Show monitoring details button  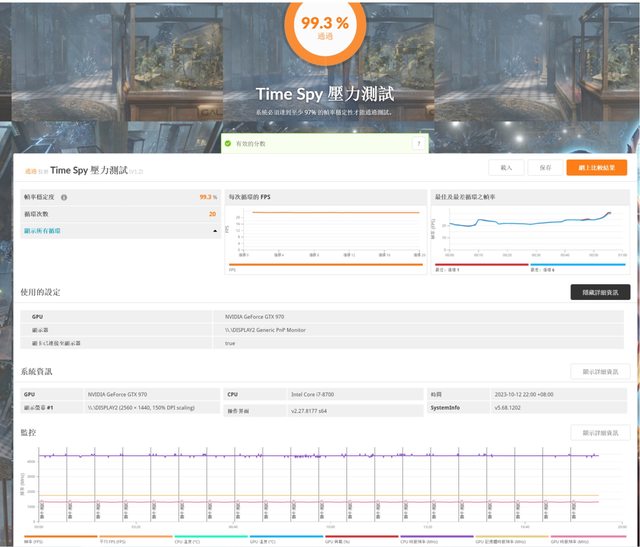(600, 432)
